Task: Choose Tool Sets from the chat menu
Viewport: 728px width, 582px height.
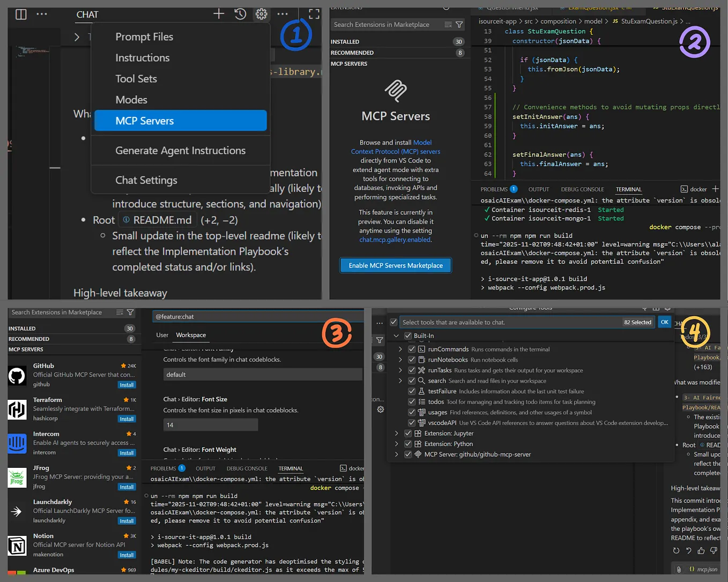Action: tap(136, 78)
